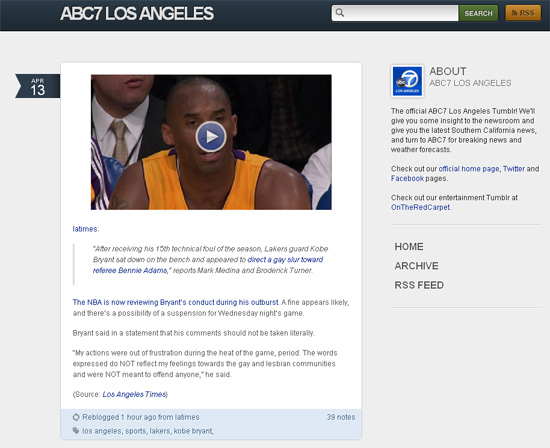Click the green Search button
This screenshot has width=550, height=448.
pyautogui.click(x=478, y=13)
